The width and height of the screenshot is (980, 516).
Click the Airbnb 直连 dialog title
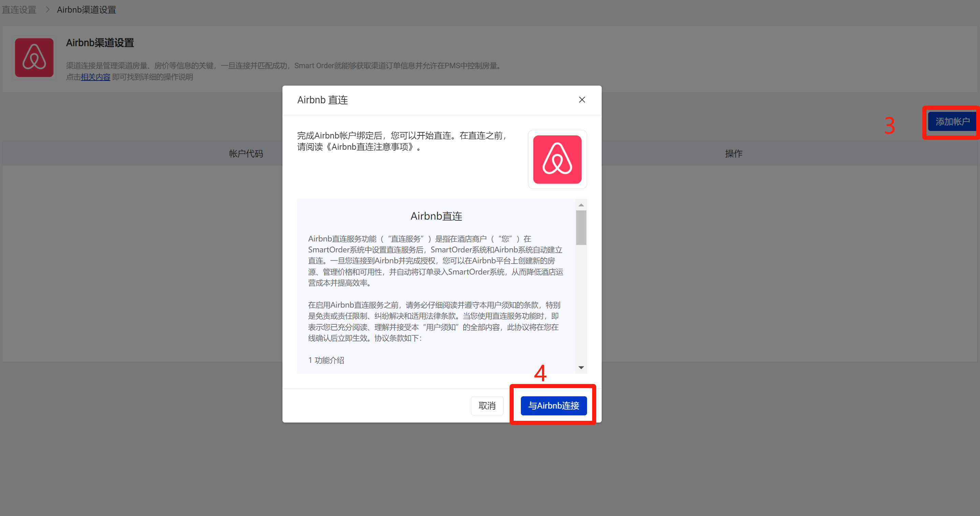click(322, 100)
